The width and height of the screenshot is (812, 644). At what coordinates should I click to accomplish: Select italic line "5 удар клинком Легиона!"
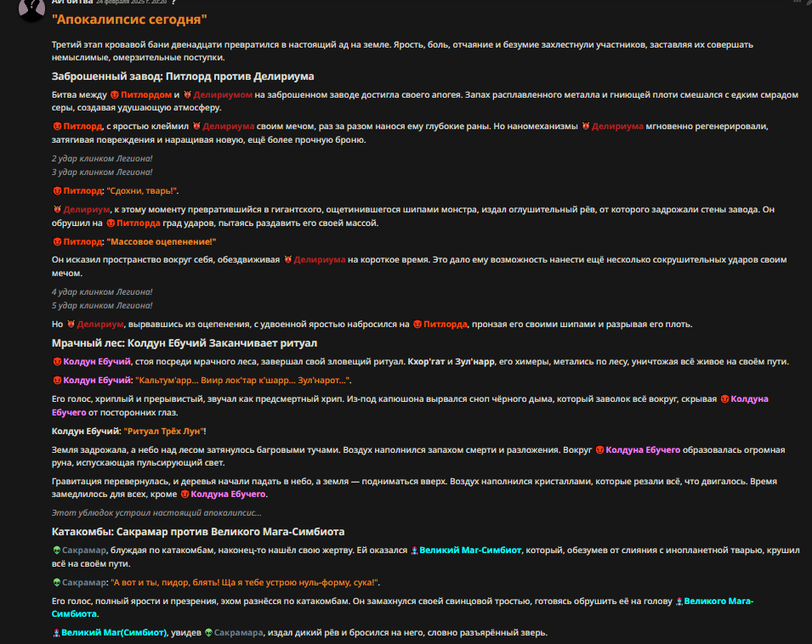pos(102,306)
